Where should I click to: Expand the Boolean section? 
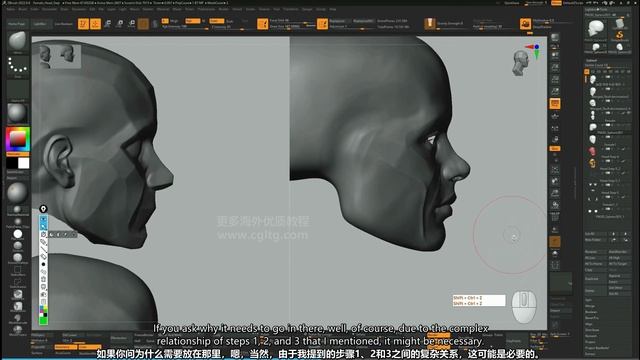click(591, 312)
